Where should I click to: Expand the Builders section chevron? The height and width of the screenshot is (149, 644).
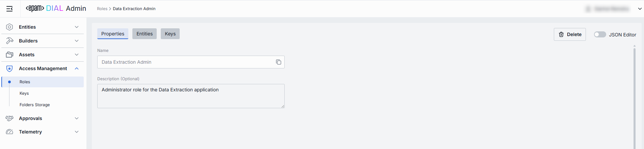tap(77, 41)
